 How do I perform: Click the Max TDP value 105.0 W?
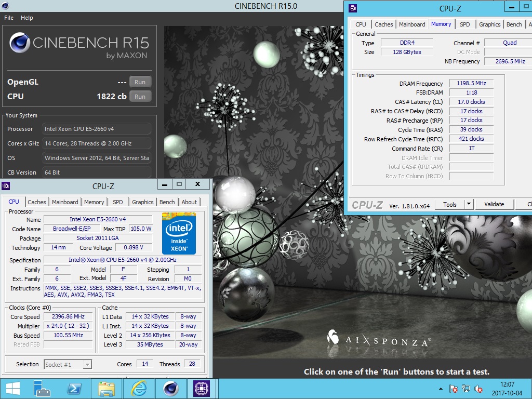click(141, 229)
